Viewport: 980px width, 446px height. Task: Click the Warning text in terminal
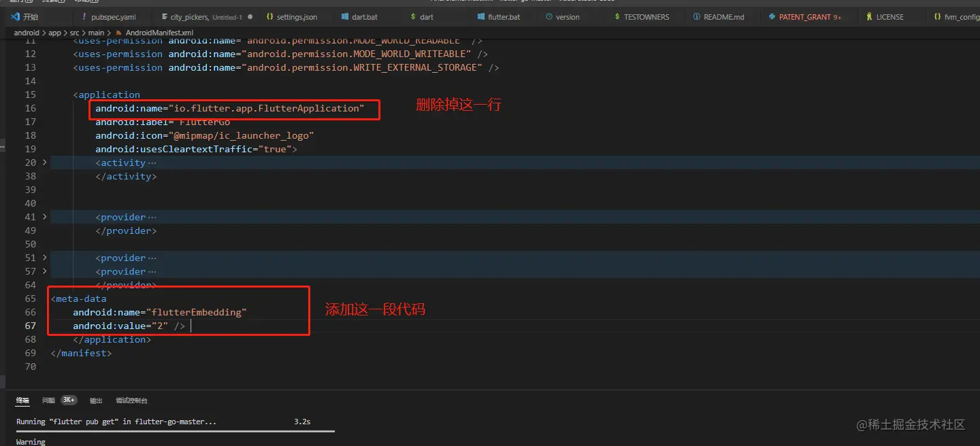coord(31,441)
